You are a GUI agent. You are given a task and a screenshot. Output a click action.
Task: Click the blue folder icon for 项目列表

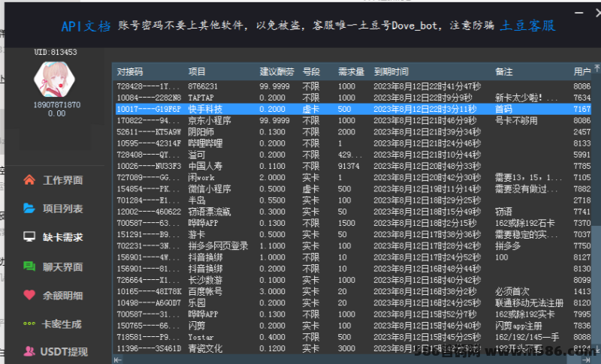[29, 209]
